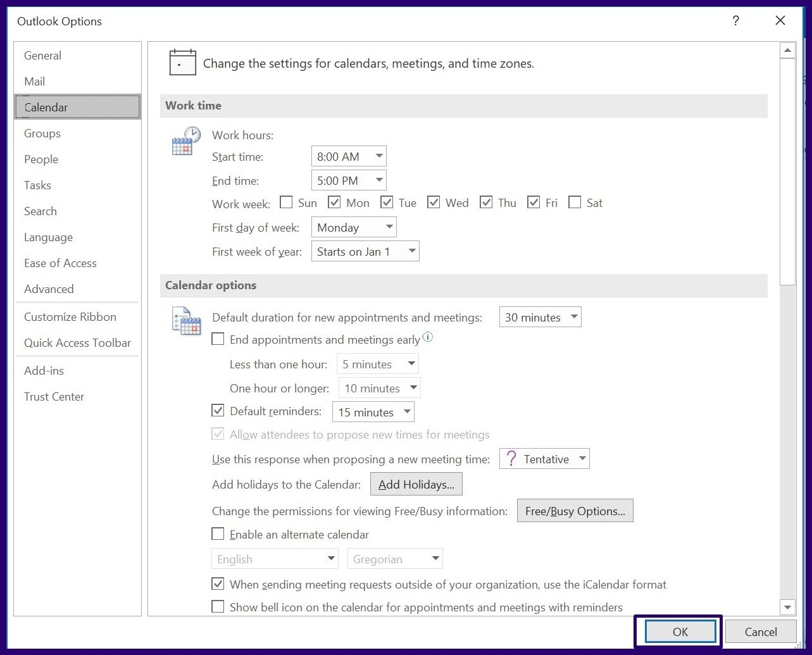Select the Language category
Screen dimensions: 812x655
click(77, 237)
